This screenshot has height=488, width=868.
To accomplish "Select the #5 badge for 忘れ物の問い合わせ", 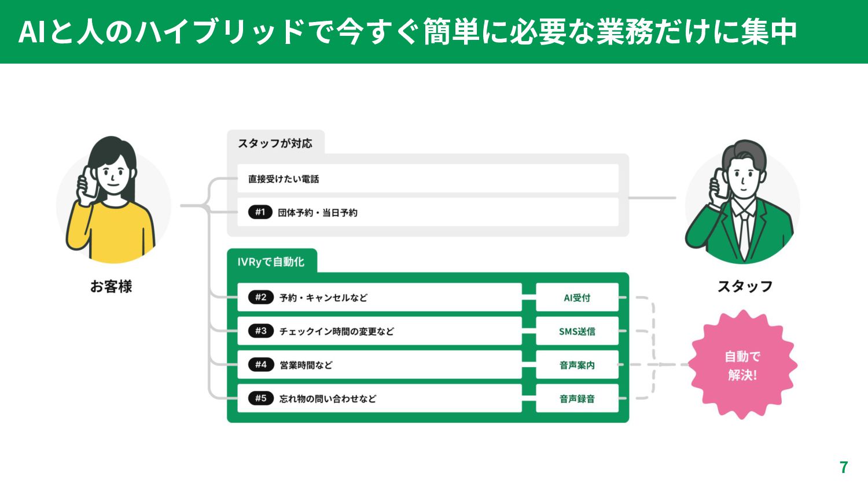I will (260, 398).
